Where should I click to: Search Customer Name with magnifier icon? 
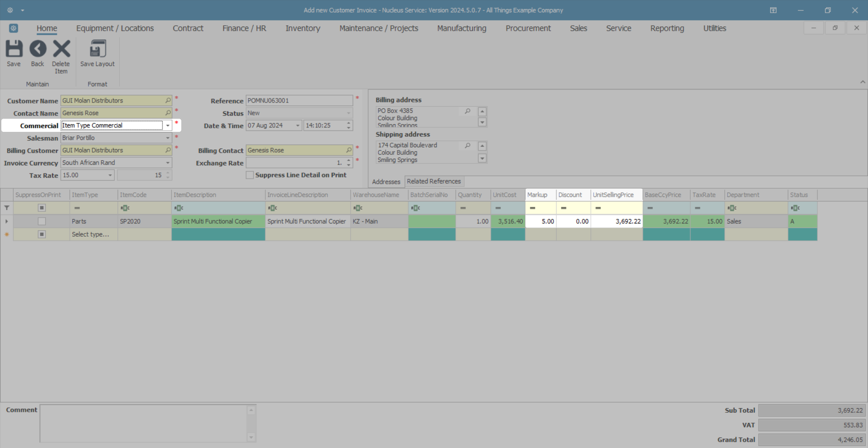168,100
